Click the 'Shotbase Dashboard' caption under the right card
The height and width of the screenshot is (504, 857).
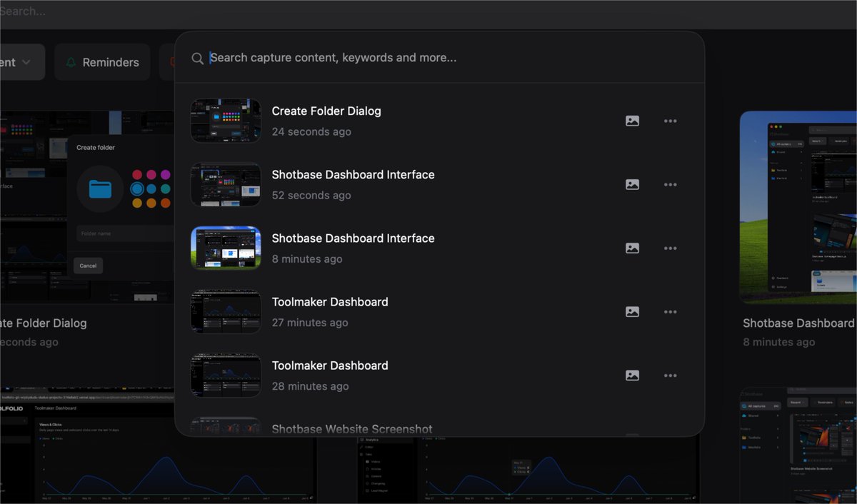click(799, 323)
